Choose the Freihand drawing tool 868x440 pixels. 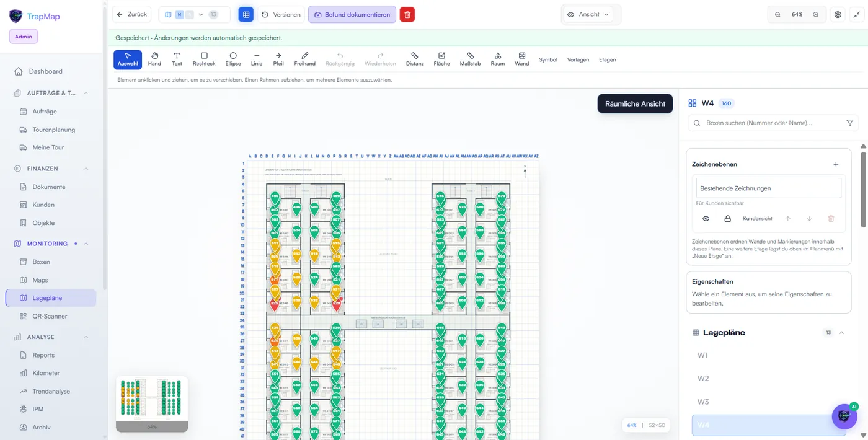[x=305, y=59]
